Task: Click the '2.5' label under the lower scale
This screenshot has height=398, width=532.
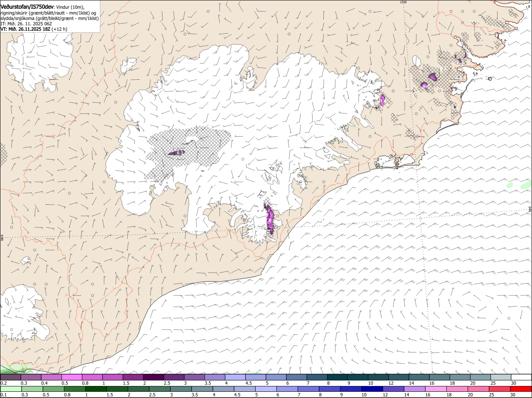Action: 152,395
